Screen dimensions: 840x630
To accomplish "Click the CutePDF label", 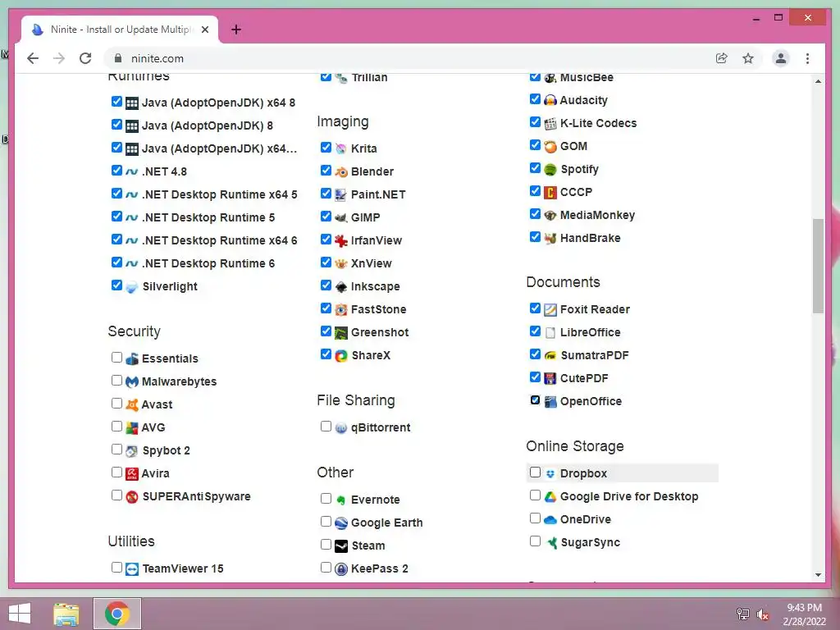I will [x=584, y=379].
